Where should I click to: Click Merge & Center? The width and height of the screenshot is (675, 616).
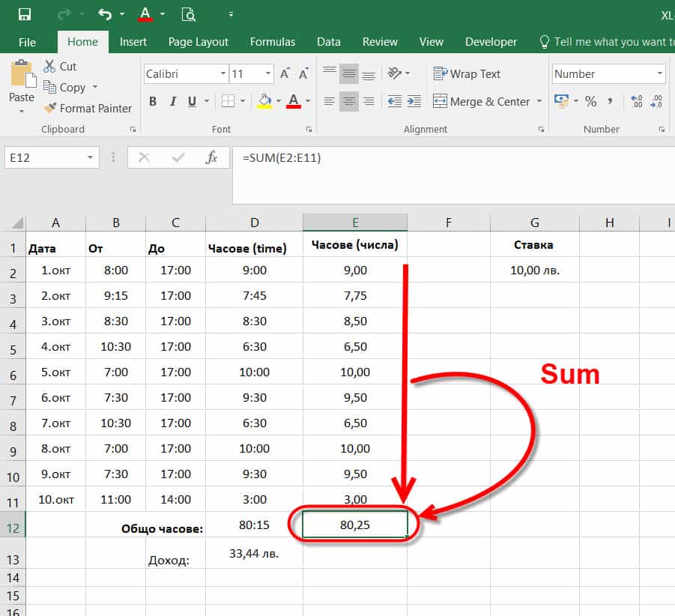(481, 102)
